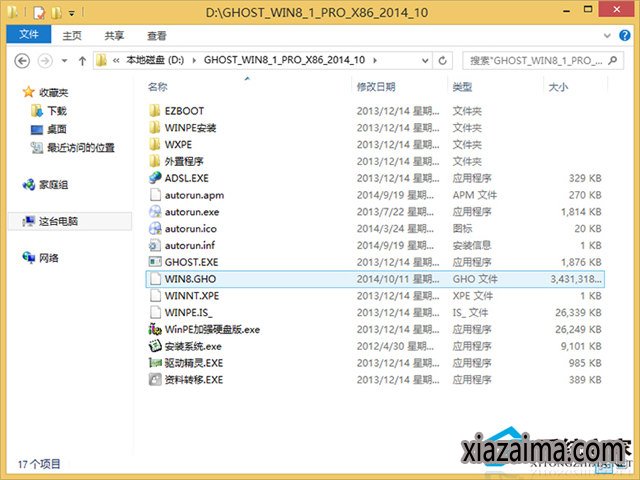640x480 pixels.
Task: Click the 17 个项目 status text
Action: (x=39, y=464)
